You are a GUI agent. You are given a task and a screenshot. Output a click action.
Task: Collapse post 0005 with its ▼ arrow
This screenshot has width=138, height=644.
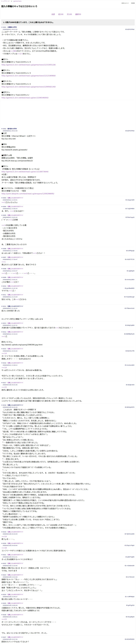tap(2, 215)
